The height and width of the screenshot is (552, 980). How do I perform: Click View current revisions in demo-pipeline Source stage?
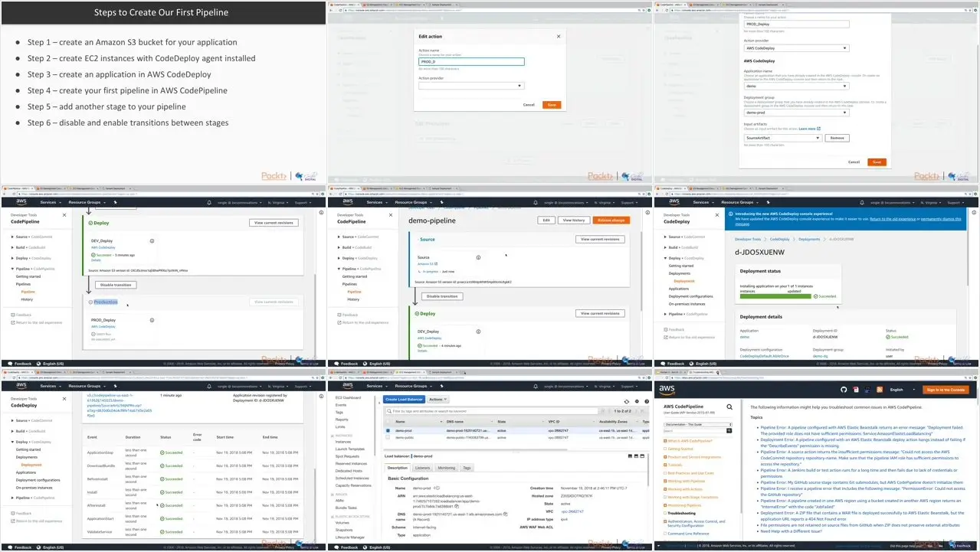(x=600, y=239)
